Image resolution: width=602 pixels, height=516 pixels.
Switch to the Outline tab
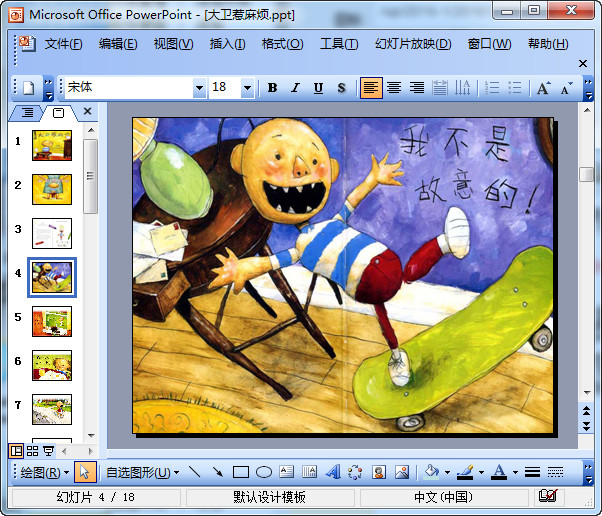(27, 112)
